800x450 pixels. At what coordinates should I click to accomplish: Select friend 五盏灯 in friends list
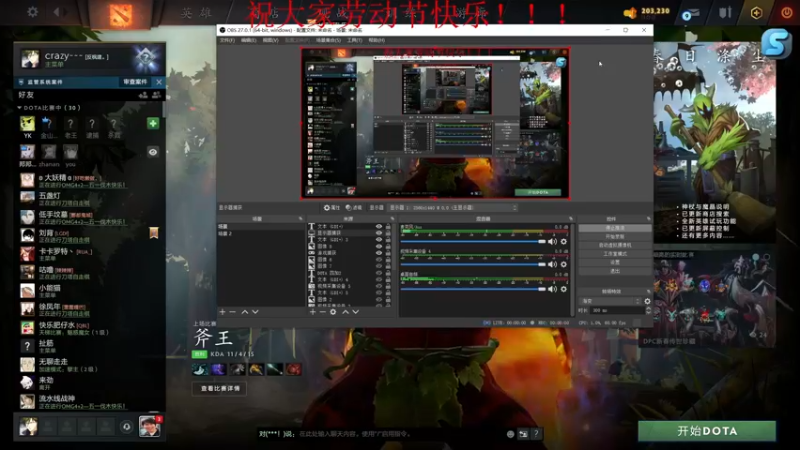pos(91,199)
